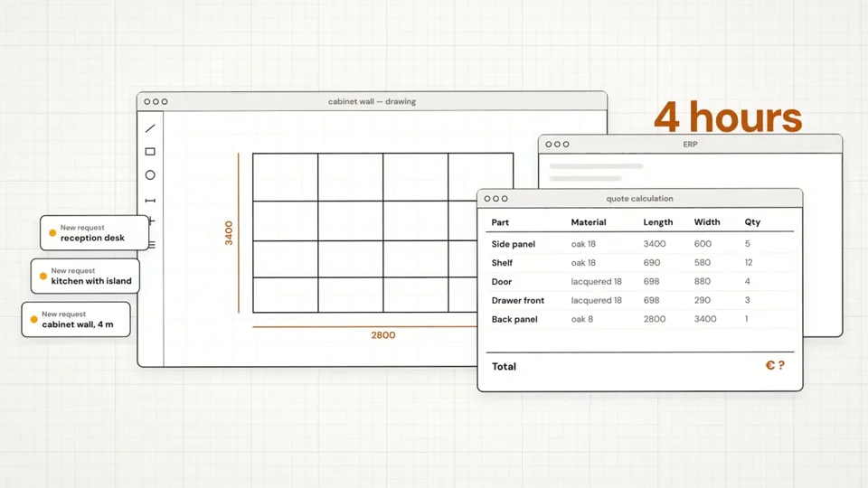
Task: Click the orange dot on cabinet wall card
Action: 33,319
